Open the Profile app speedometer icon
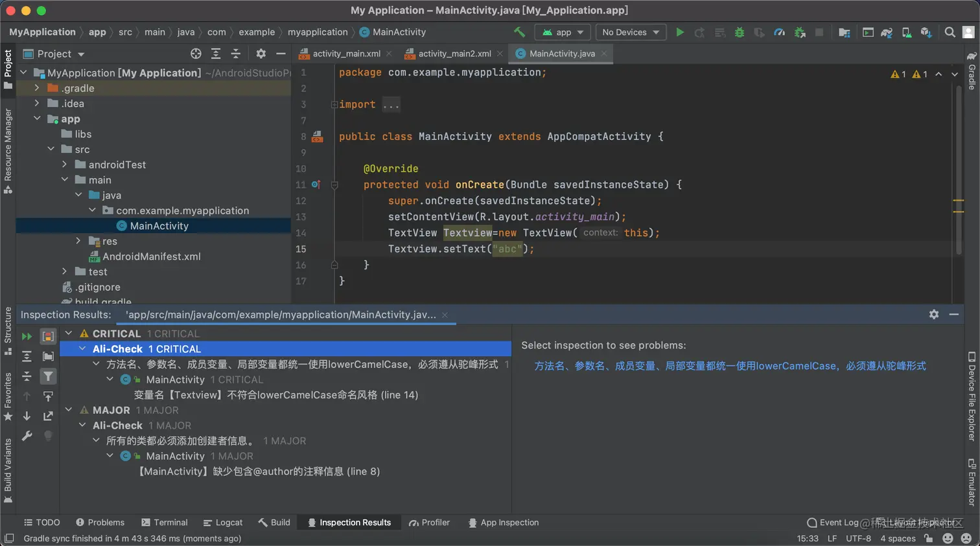This screenshot has width=980, height=546. tap(780, 32)
